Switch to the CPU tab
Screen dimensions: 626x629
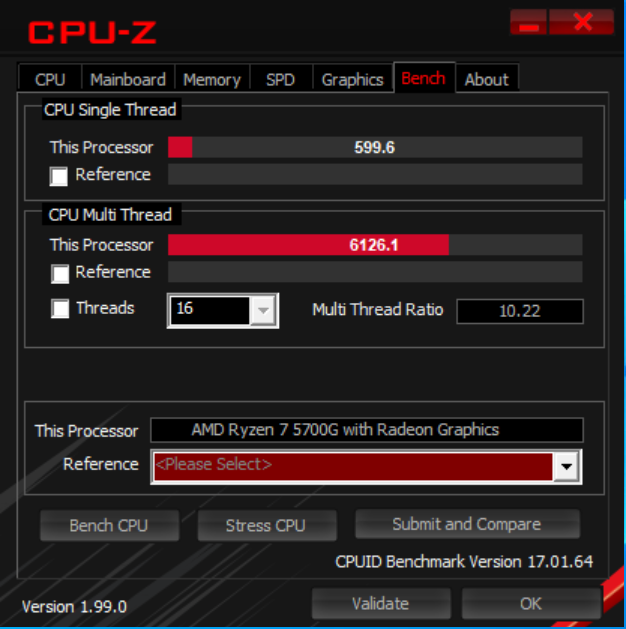coord(50,79)
